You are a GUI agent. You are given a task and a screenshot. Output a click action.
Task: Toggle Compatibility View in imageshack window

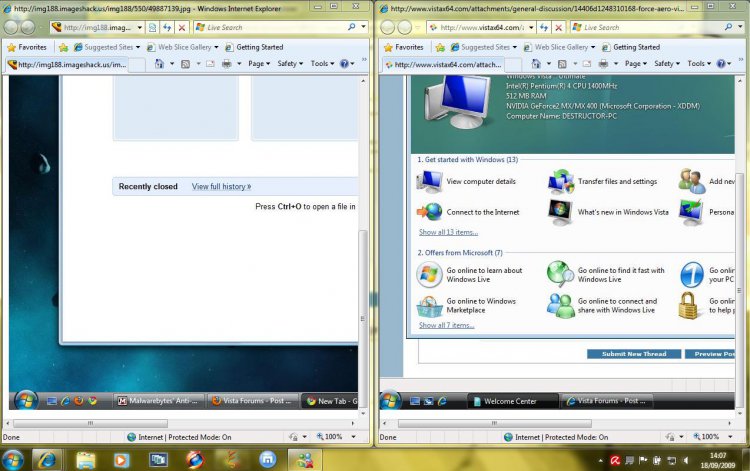pyautogui.click(x=152, y=27)
